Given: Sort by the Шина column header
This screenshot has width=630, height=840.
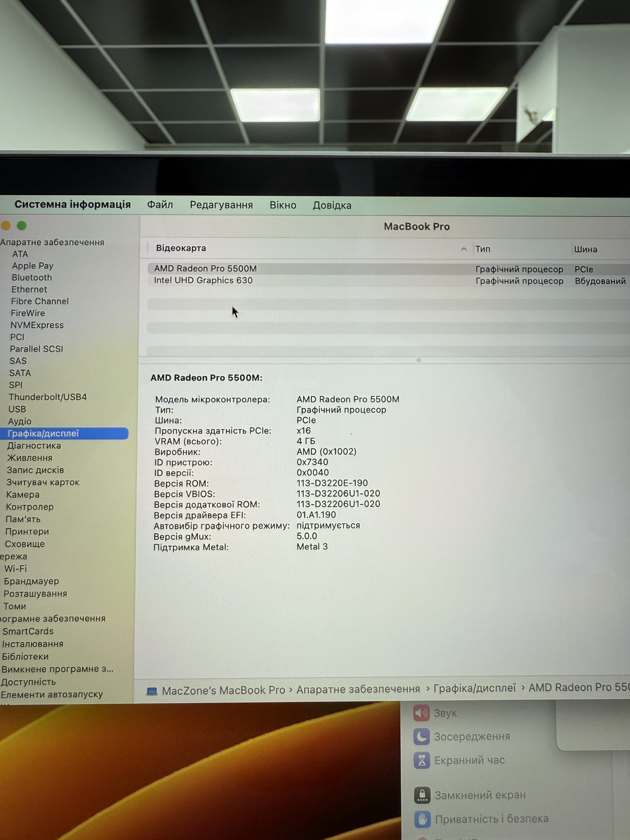Looking at the screenshot, I should (x=586, y=249).
